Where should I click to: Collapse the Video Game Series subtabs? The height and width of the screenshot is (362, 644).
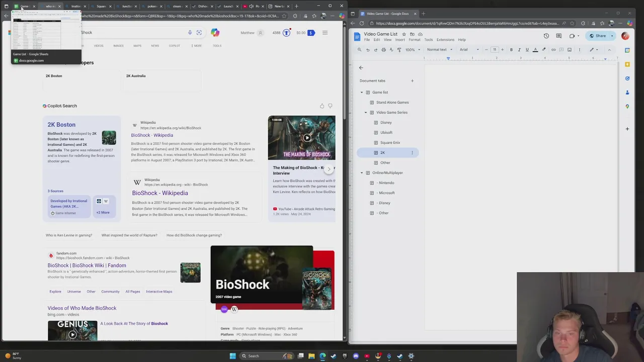pyautogui.click(x=366, y=113)
